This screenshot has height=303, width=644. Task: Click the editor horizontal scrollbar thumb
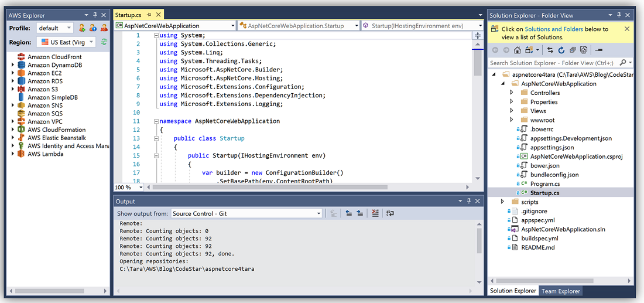[x=269, y=187]
